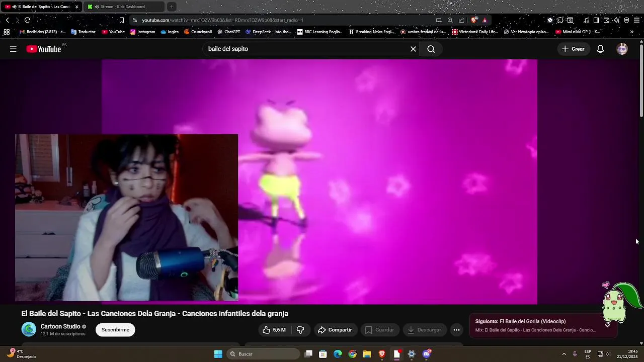Open the ChatGPT bookmark

click(229, 32)
